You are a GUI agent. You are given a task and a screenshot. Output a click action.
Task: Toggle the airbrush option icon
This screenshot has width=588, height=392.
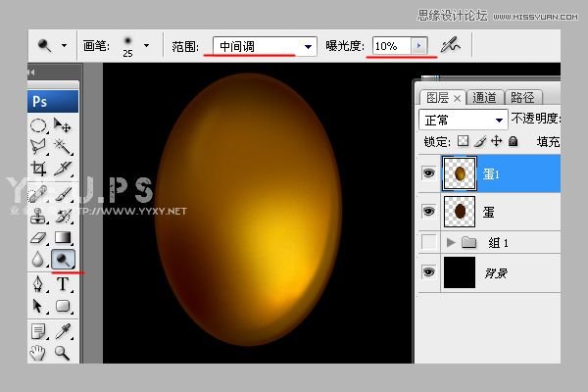(451, 46)
